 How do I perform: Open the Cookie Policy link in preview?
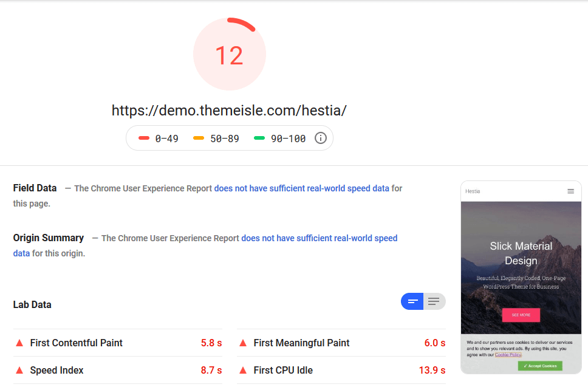[508, 355]
